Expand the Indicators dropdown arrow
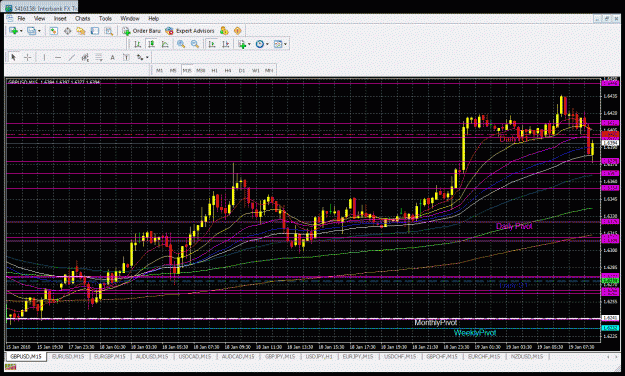 point(249,44)
